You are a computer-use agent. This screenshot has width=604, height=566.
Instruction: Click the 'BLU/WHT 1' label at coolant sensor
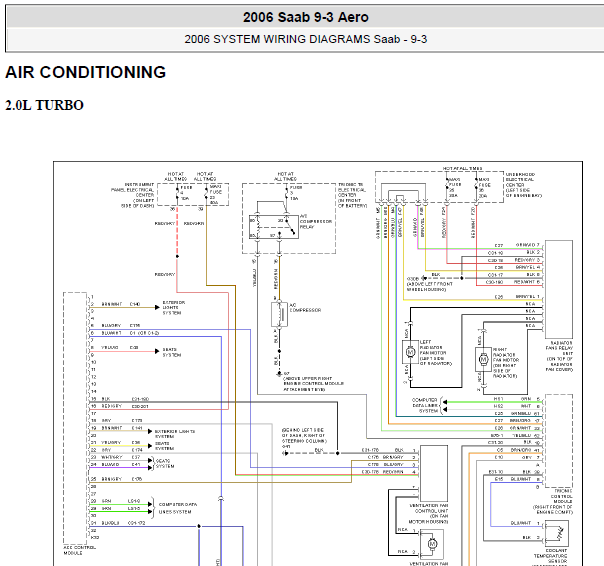point(525,523)
